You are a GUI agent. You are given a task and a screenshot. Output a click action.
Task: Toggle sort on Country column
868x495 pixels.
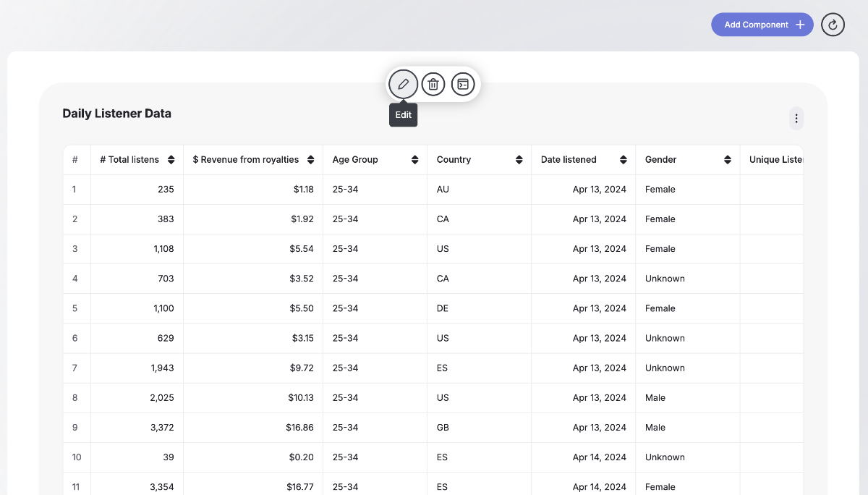coord(519,160)
